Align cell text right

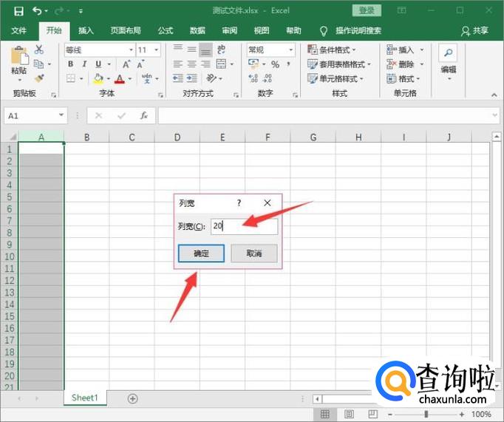[205, 64]
